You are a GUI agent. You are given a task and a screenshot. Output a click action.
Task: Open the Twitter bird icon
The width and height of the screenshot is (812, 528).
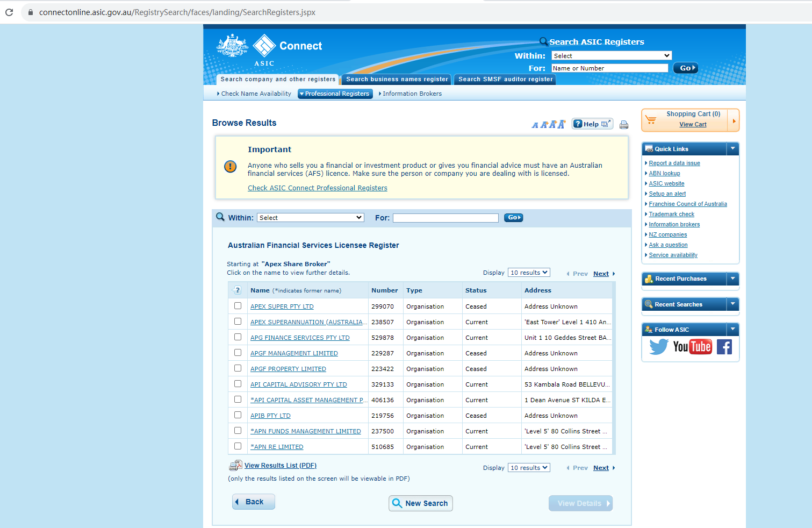click(658, 347)
